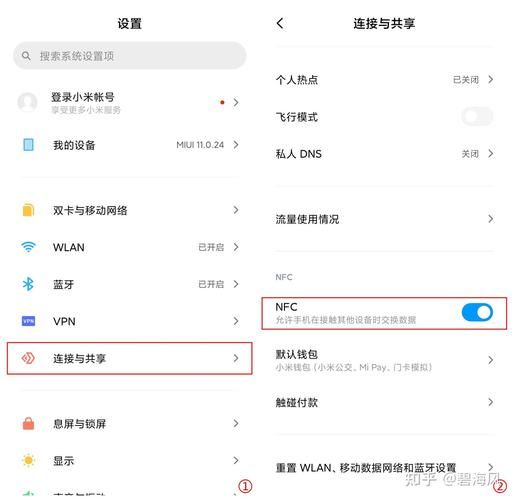Tap the 连接与共享 orange icon
514x500 pixels.
(x=28, y=358)
